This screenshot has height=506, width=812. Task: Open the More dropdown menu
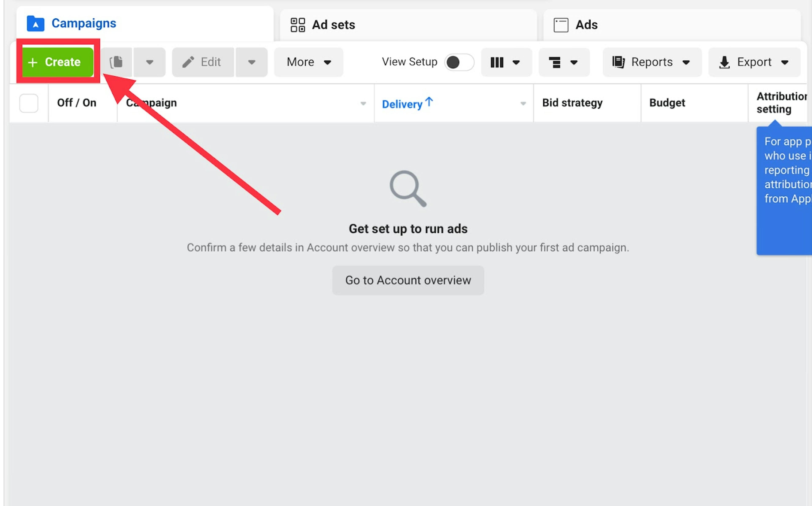(308, 62)
